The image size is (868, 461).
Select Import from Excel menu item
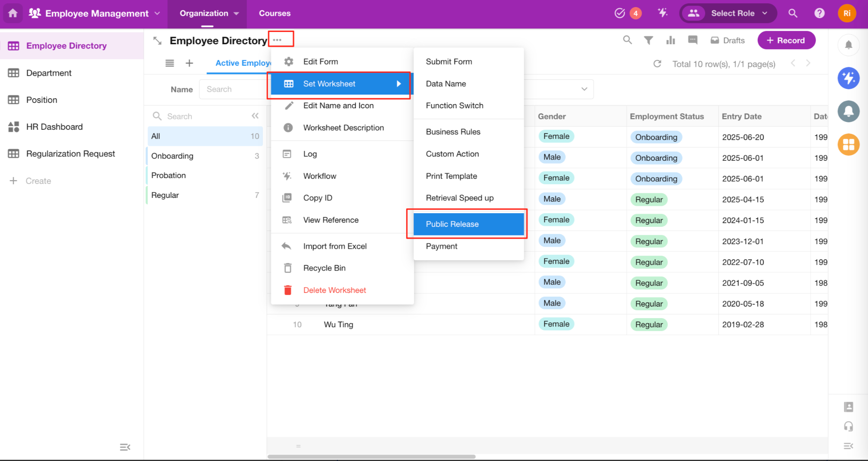pos(334,246)
